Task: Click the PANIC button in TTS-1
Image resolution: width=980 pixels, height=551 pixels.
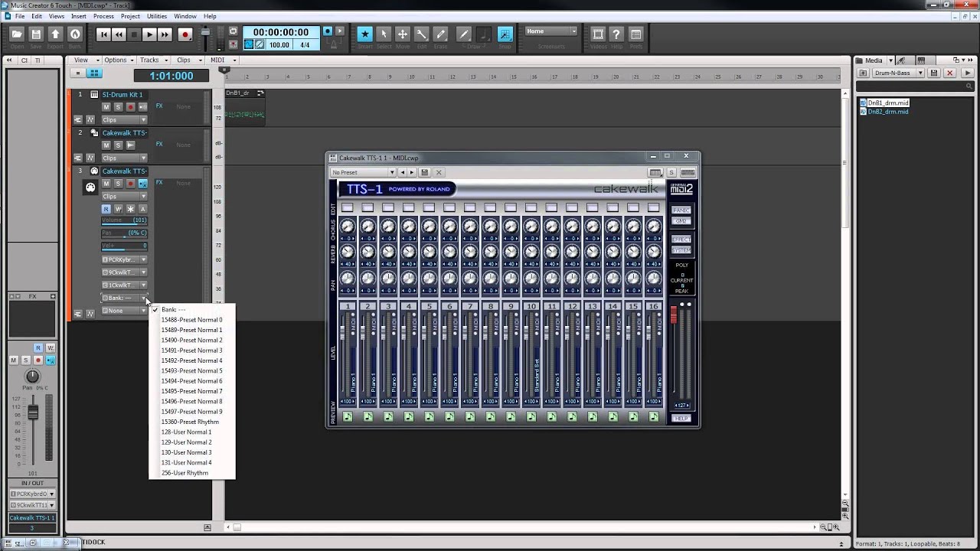Action: point(681,210)
